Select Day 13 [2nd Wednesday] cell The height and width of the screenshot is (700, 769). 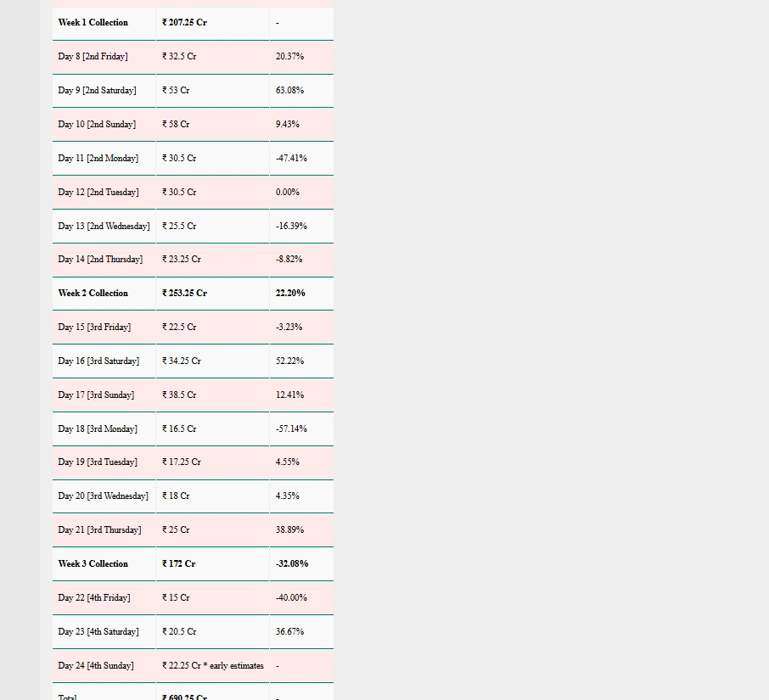click(x=104, y=227)
